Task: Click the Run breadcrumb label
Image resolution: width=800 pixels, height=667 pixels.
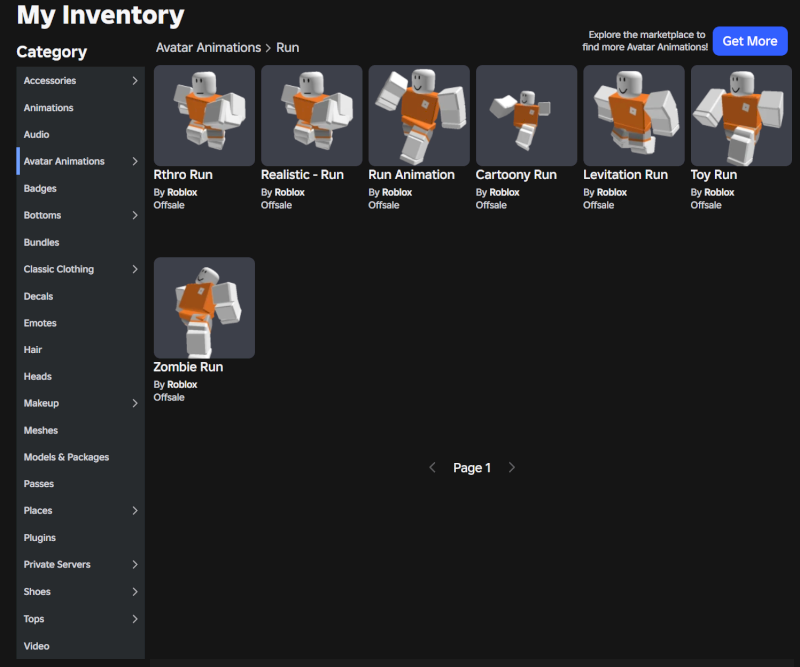Action: [288, 47]
